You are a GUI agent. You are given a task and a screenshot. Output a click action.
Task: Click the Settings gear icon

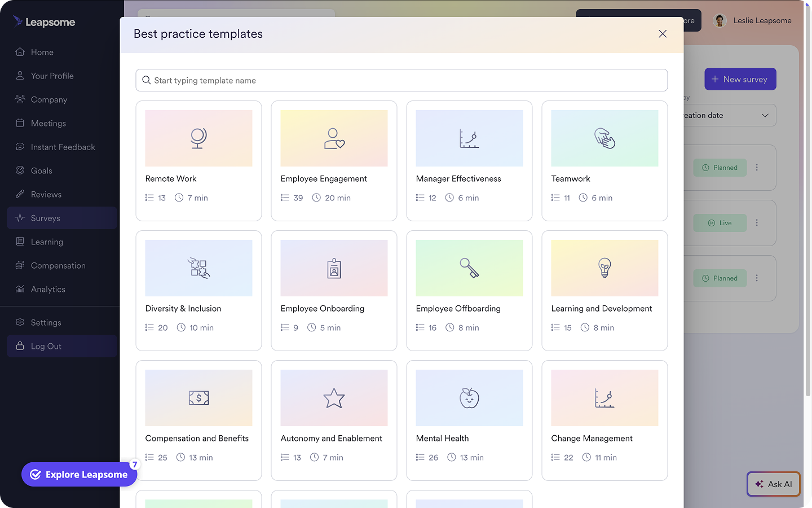click(x=20, y=322)
